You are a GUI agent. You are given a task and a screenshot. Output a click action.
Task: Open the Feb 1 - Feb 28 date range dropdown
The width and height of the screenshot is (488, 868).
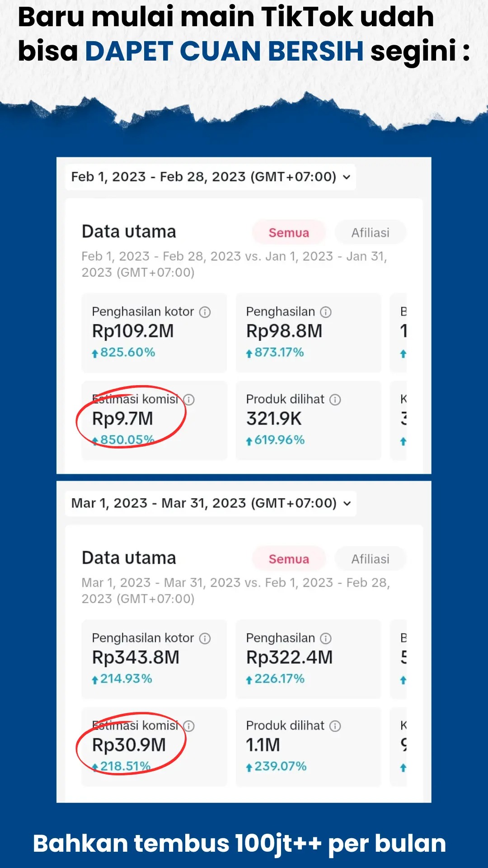click(x=211, y=177)
